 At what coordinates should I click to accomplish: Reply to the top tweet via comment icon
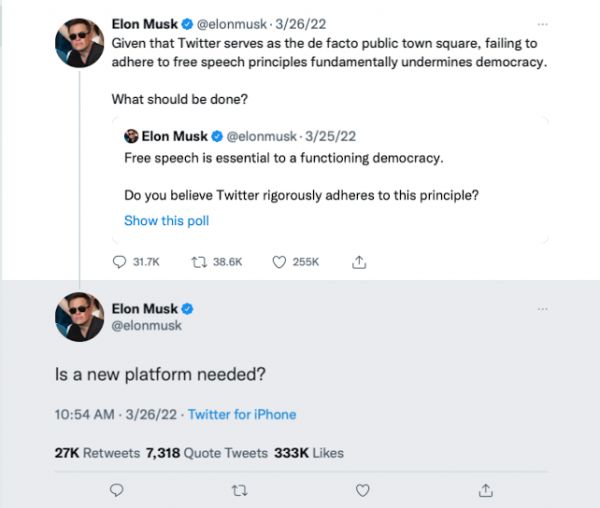[x=120, y=261]
